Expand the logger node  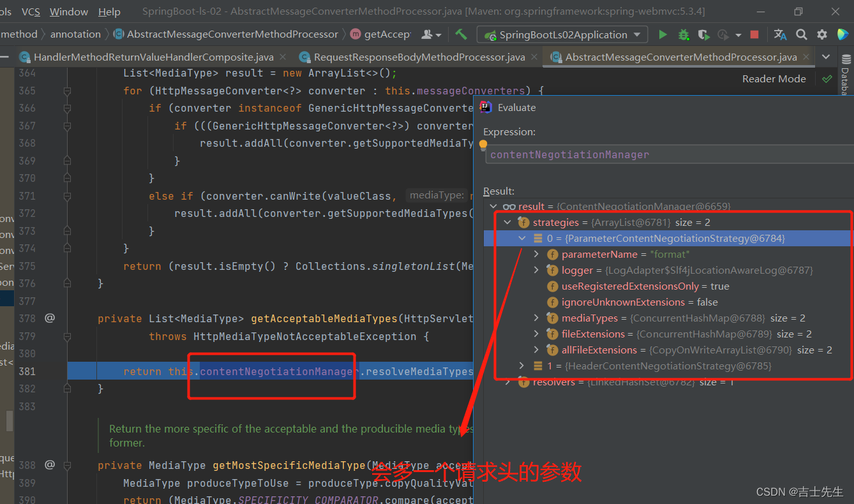tap(537, 270)
